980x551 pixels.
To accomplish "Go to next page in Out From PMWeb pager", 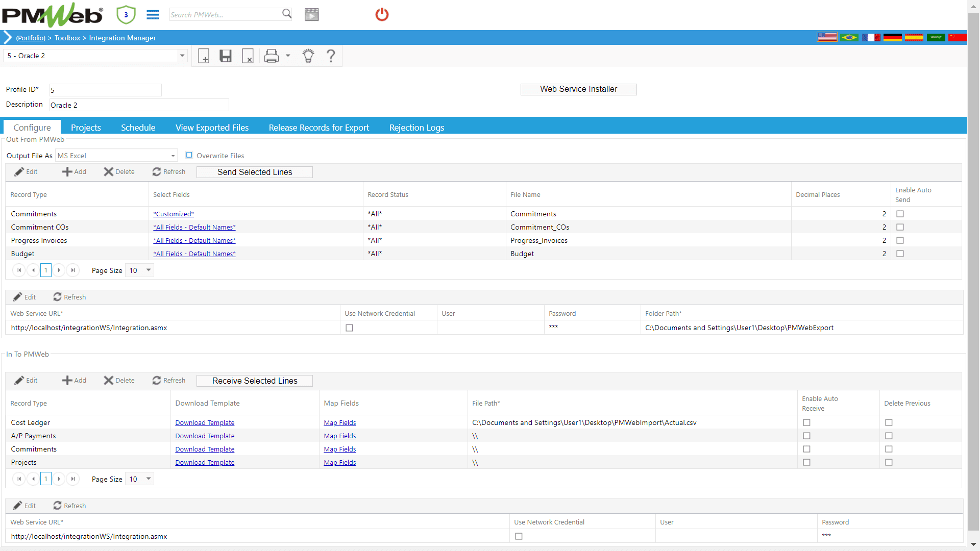I will 59,270.
